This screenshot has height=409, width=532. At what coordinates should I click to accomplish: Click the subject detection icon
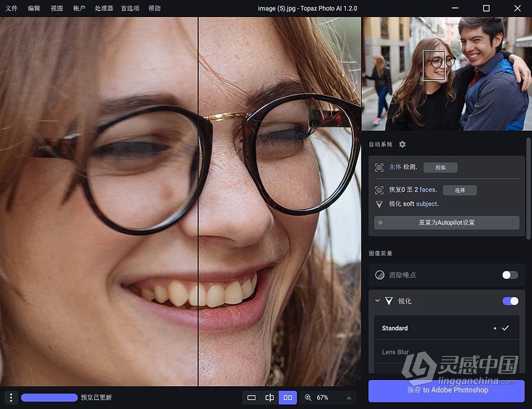pyautogui.click(x=379, y=167)
